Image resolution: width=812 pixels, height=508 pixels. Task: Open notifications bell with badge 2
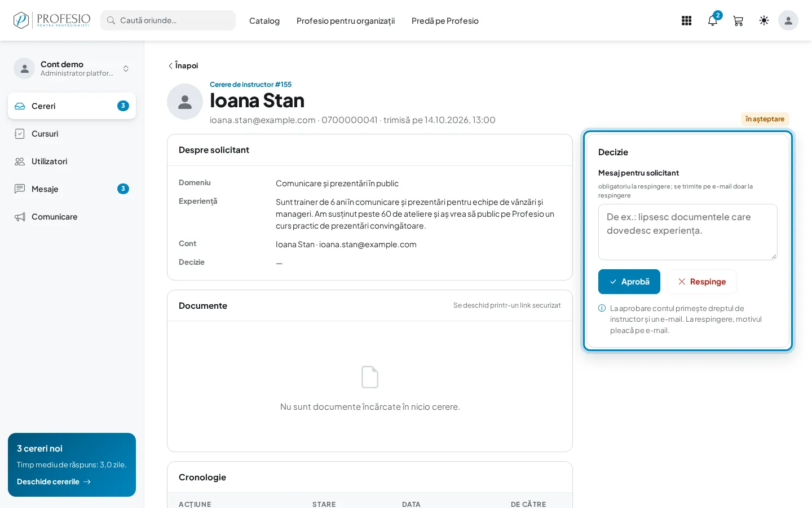tap(713, 21)
